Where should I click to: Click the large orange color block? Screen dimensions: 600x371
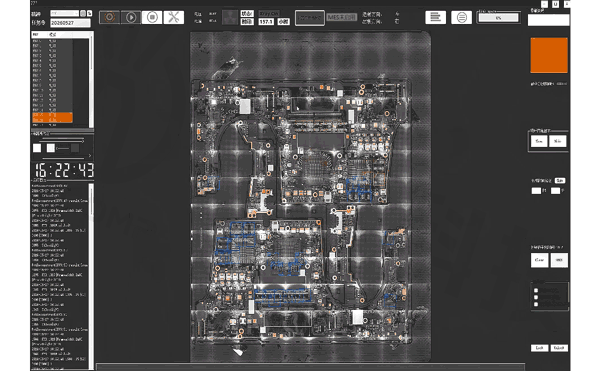coord(549,55)
